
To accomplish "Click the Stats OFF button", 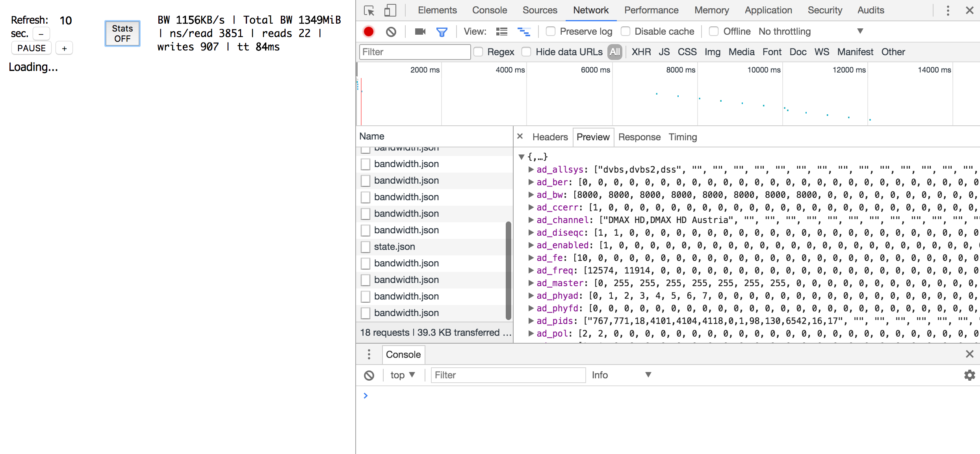I will click(x=122, y=33).
